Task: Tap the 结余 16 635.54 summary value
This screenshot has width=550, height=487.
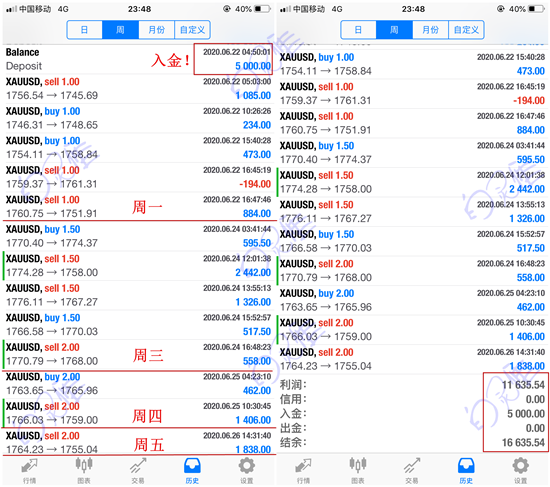Action: click(x=523, y=442)
